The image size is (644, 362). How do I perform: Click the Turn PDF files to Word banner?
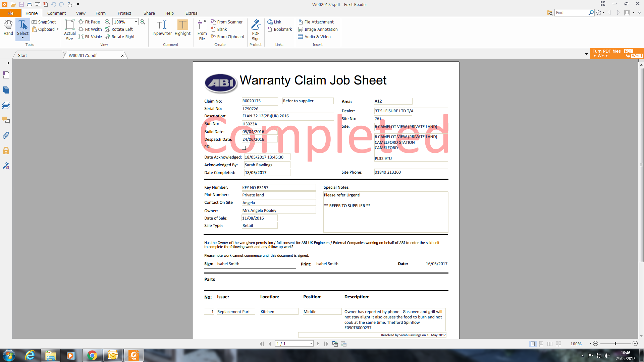tap(617, 54)
